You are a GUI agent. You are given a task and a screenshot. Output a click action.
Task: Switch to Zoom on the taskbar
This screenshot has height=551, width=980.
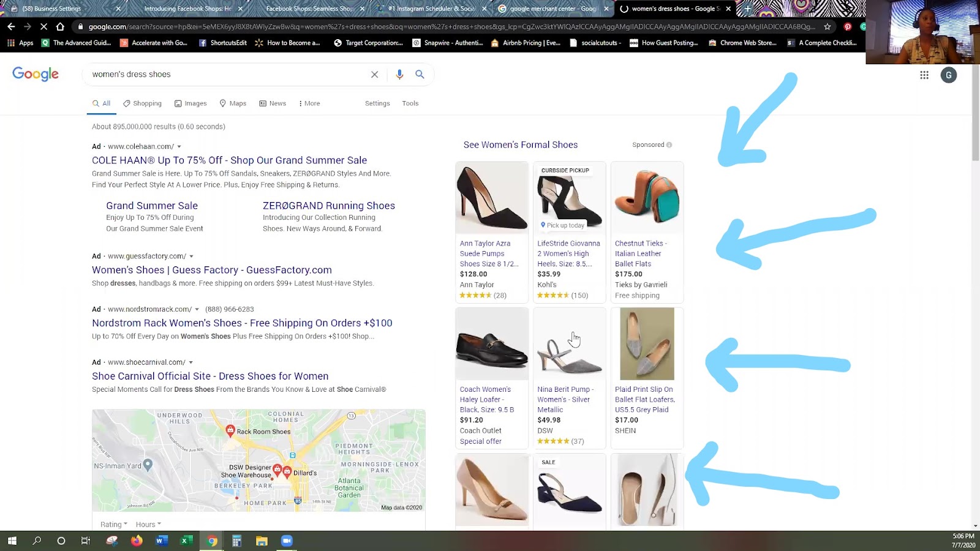(x=287, y=541)
